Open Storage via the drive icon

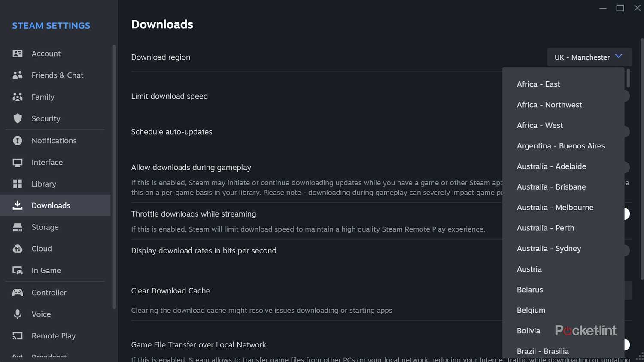(x=18, y=227)
